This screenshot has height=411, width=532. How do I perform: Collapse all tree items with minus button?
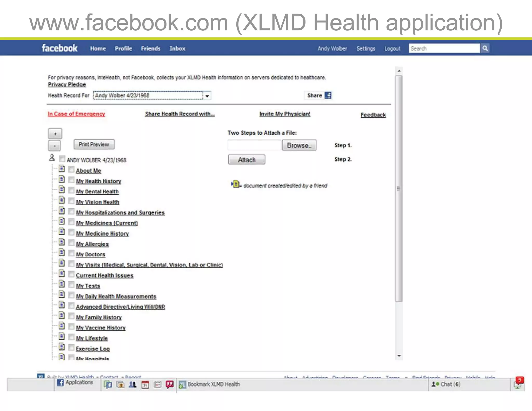[x=54, y=146]
